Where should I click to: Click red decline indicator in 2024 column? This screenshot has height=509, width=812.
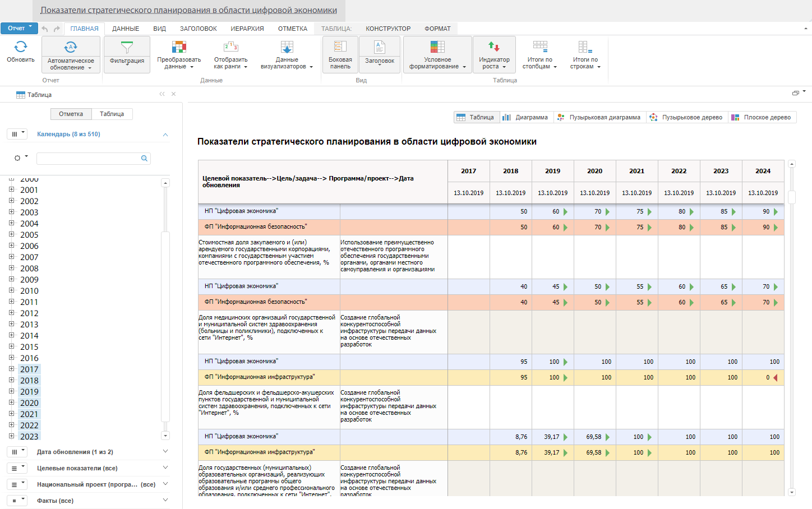(776, 378)
